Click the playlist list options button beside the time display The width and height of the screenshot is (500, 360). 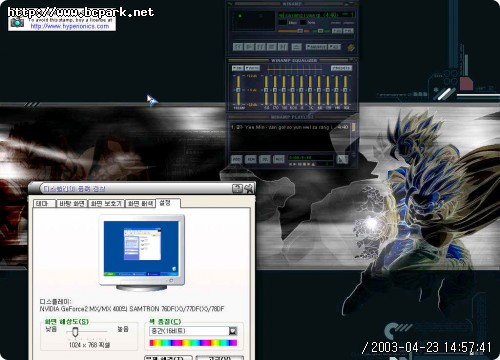coord(342,159)
